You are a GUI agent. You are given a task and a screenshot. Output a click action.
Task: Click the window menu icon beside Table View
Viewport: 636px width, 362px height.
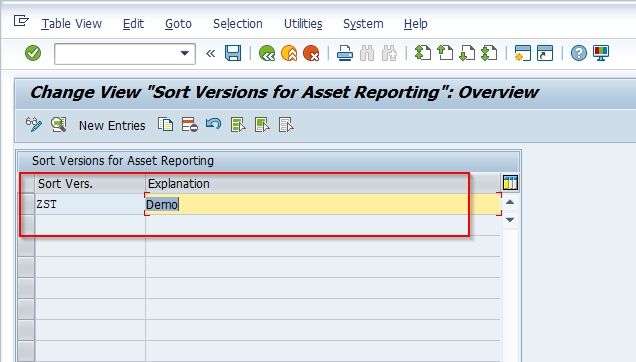(x=21, y=20)
